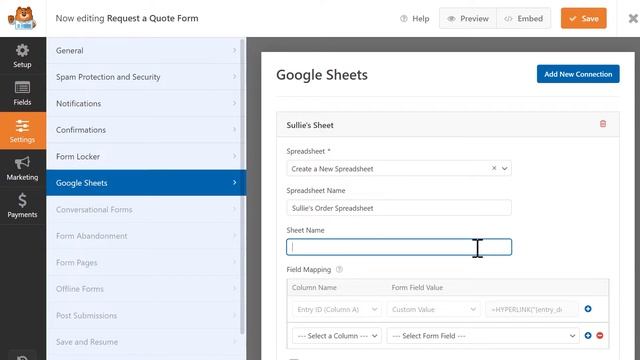Click the Spreadsheet Name text field
Viewport: 640px width, 360px height.
[x=399, y=208]
